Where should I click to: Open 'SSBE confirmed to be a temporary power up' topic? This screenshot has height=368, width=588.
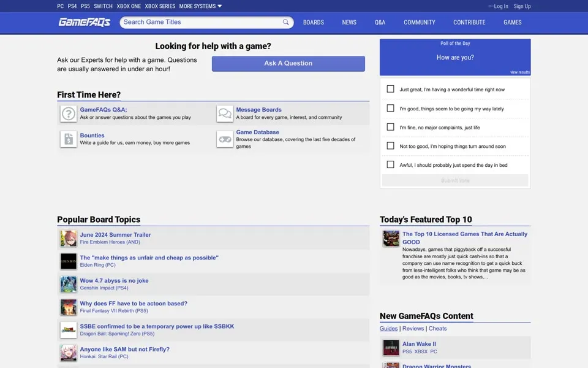click(157, 326)
